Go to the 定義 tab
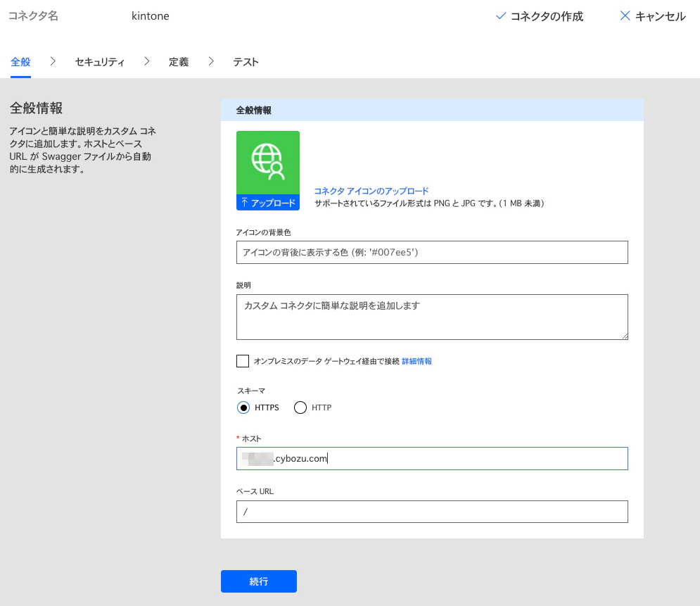The image size is (700, 606). [x=179, y=62]
